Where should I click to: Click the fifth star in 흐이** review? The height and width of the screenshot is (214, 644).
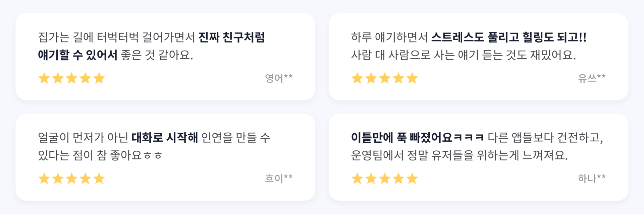(99, 179)
